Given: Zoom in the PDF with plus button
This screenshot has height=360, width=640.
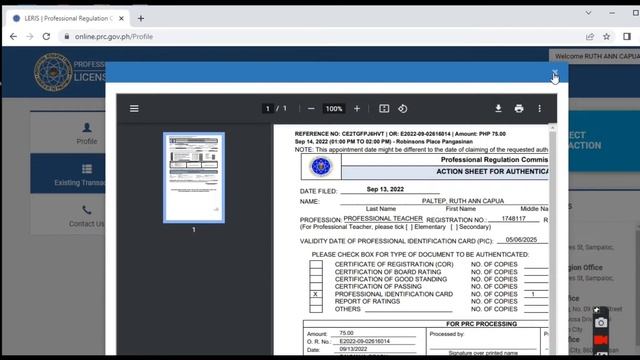Looking at the screenshot, I should tap(357, 109).
